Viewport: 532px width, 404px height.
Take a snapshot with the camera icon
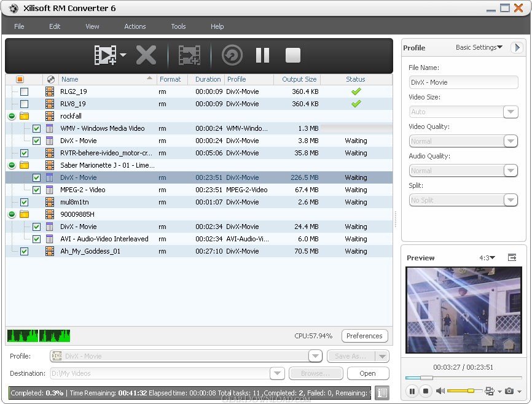[509, 391]
